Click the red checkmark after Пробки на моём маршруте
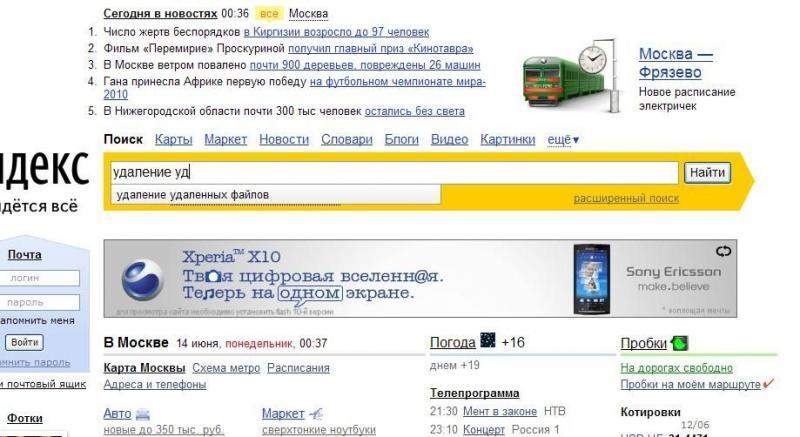The image size is (800, 437). 768,383
